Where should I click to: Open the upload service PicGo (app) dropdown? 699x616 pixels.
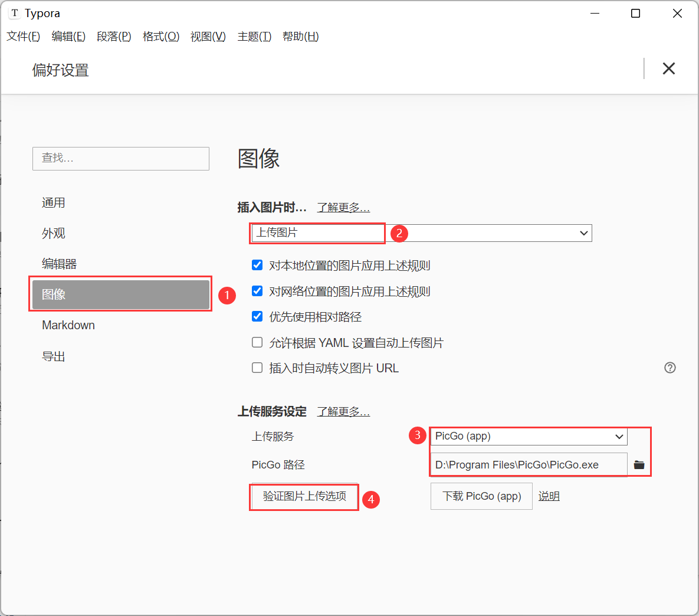pyautogui.click(x=529, y=436)
